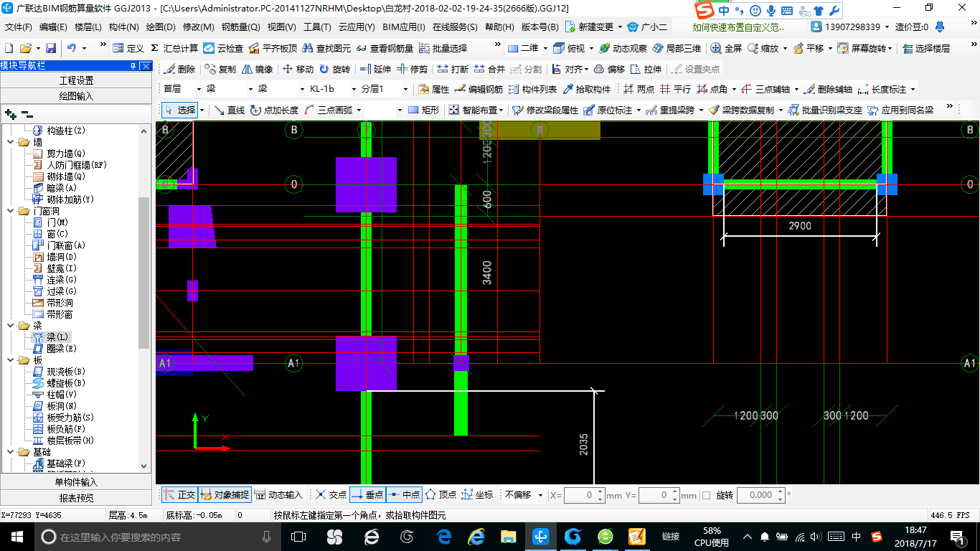
Task: Toggle 坐标 coordinate snap
Action: [x=478, y=495]
